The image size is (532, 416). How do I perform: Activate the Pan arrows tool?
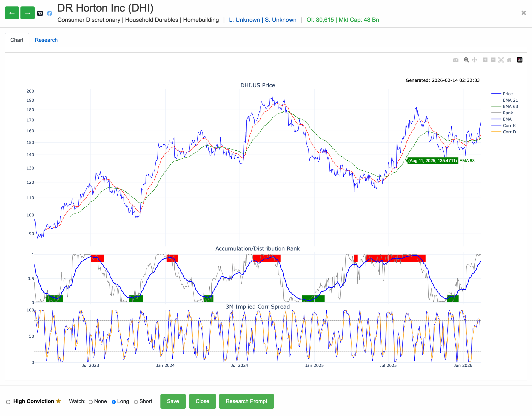coord(474,60)
